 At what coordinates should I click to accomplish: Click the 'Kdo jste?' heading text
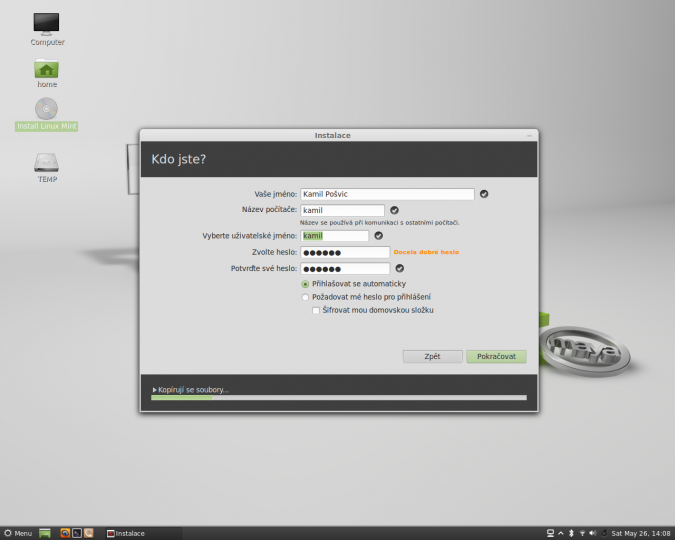pos(179,159)
